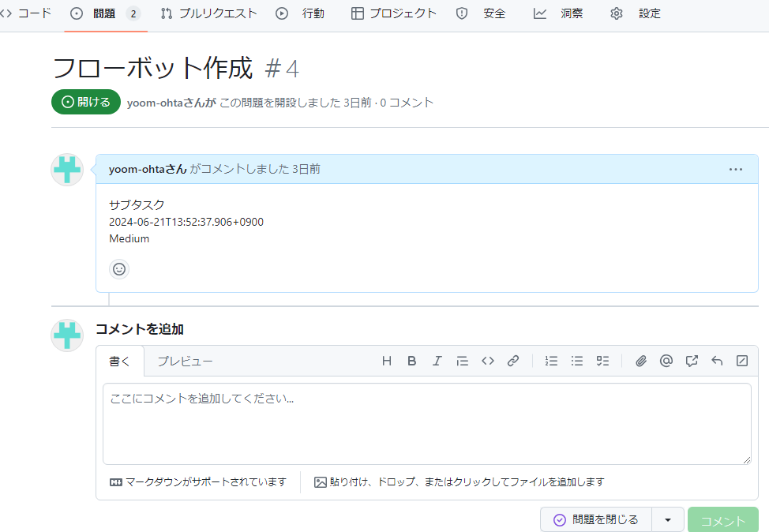This screenshot has height=532, width=769.
Task: Insert a heading in the comment editor
Action: tap(386, 361)
